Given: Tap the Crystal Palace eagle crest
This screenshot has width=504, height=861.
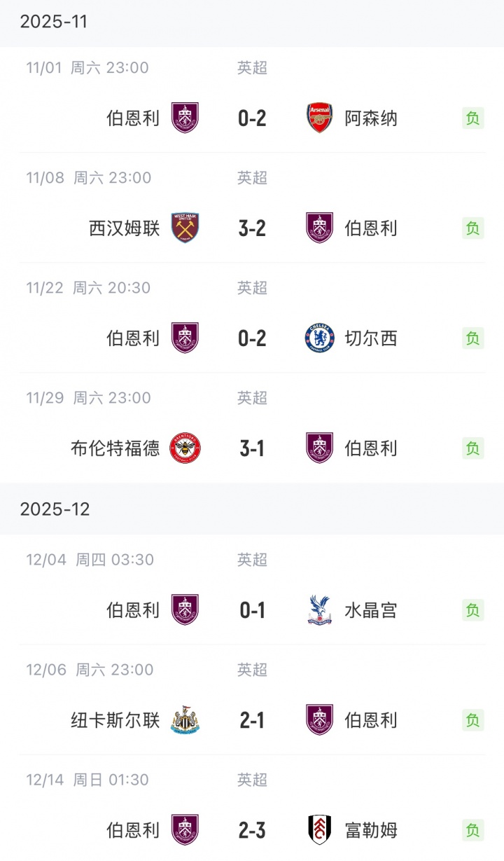Looking at the screenshot, I should point(320,609).
